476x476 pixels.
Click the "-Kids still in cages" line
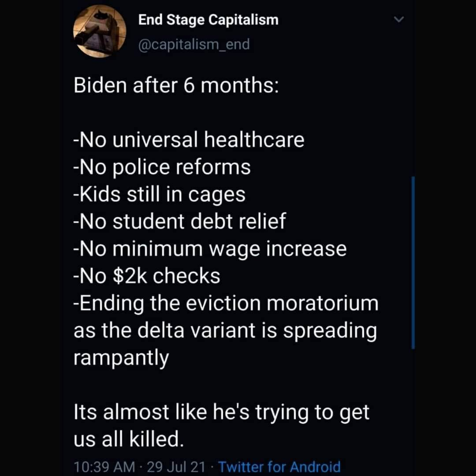[x=159, y=194]
